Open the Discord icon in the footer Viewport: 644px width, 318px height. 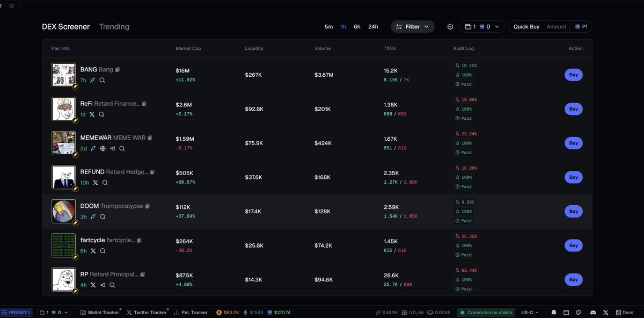point(592,313)
